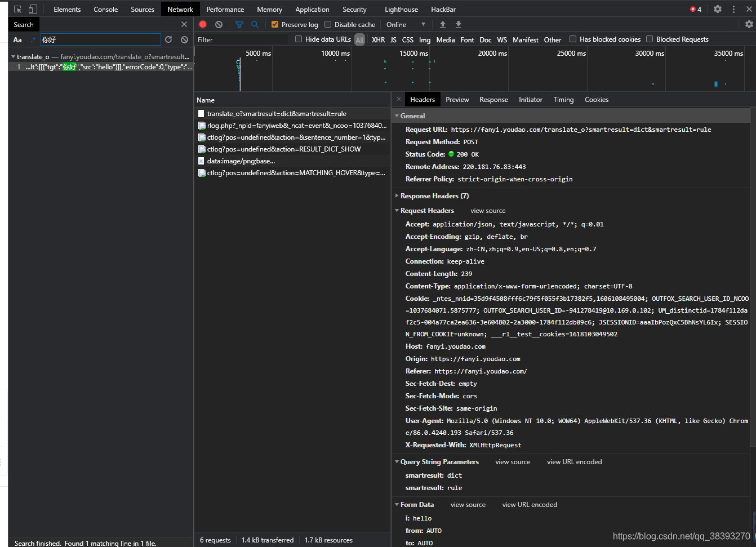Toggle the device toolbar icon
756x547 pixels.
33,10
